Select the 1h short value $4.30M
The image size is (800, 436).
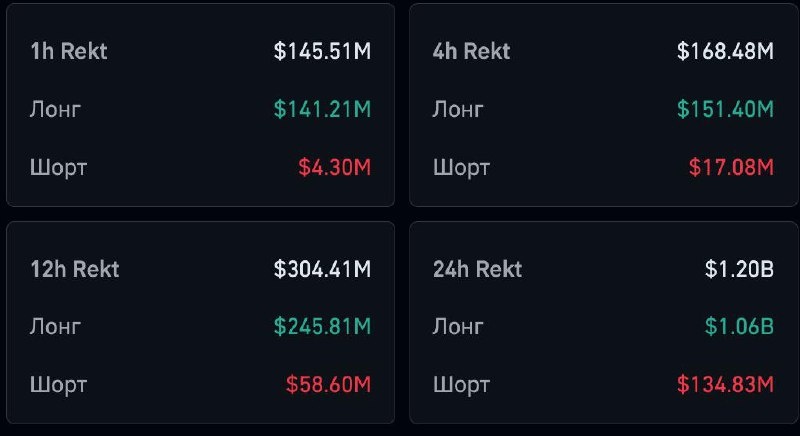[334, 167]
